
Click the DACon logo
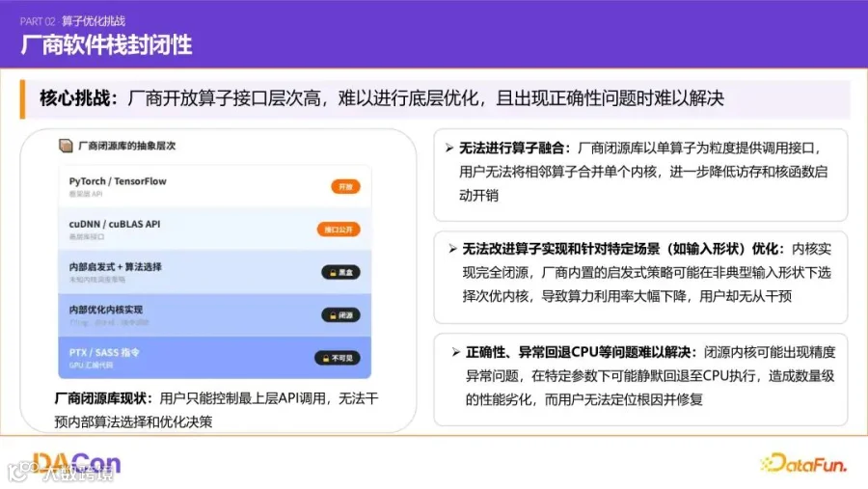tap(76, 464)
